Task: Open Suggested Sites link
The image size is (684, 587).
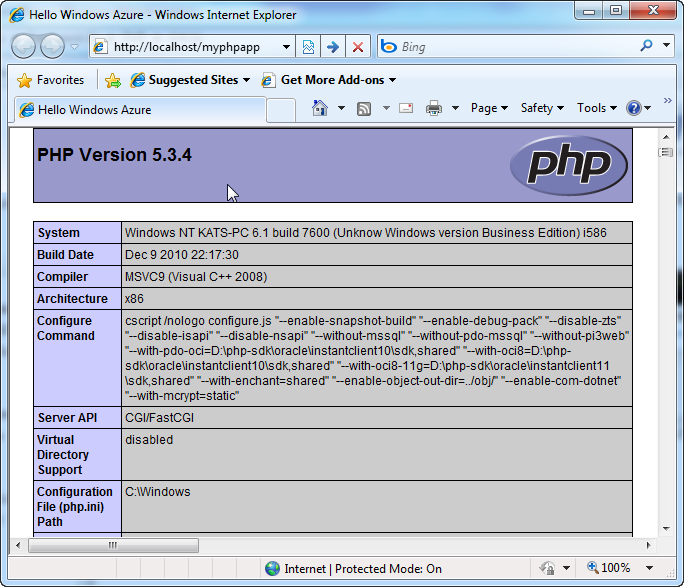Action: tap(190, 80)
